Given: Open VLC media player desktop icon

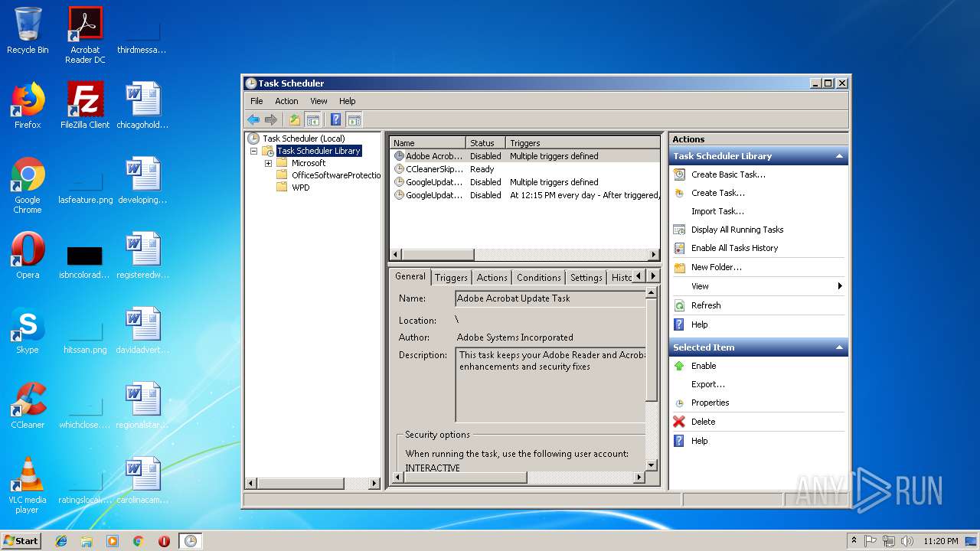Looking at the screenshot, I should coord(28,485).
